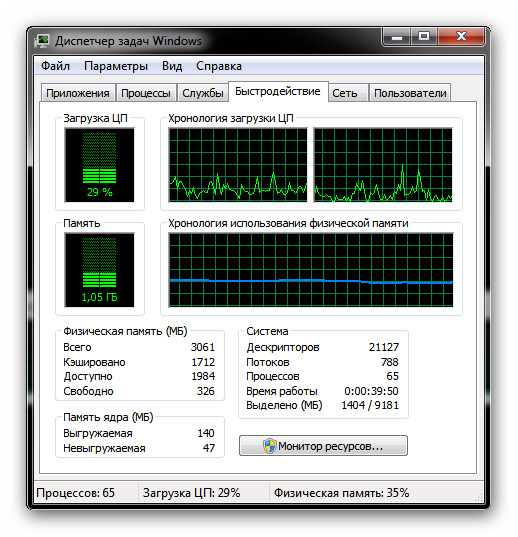Click the Свободно value 326
The image size is (518, 537).
pyautogui.click(x=206, y=391)
